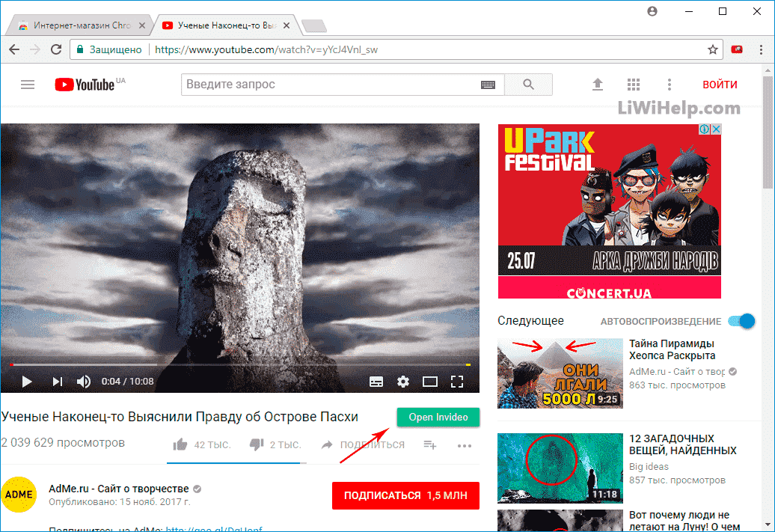The height and width of the screenshot is (532, 775).
Task: Click the video title text Ученые Наконец-то Выяснили
Action: click(x=180, y=417)
